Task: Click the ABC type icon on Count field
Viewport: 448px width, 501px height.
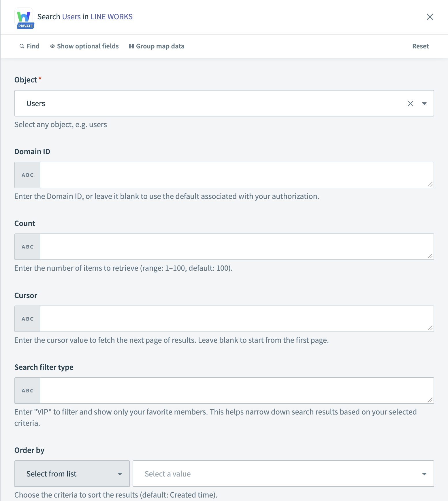Action: 27,247
